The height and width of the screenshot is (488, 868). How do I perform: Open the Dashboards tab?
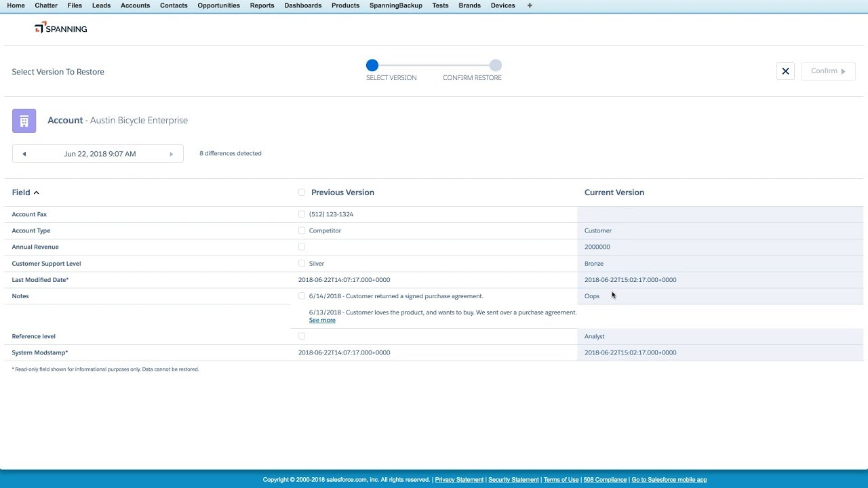[x=302, y=5]
